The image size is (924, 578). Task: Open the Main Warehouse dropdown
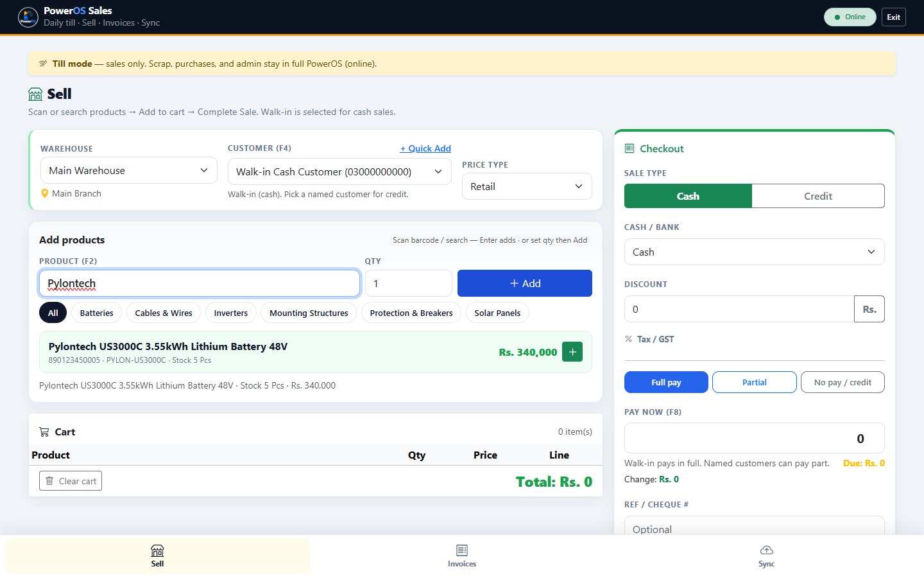(129, 170)
